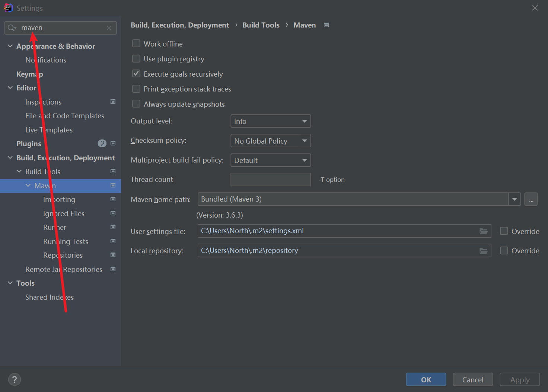
Task: Collapse the Build Tools tree node
Action: coord(19,171)
